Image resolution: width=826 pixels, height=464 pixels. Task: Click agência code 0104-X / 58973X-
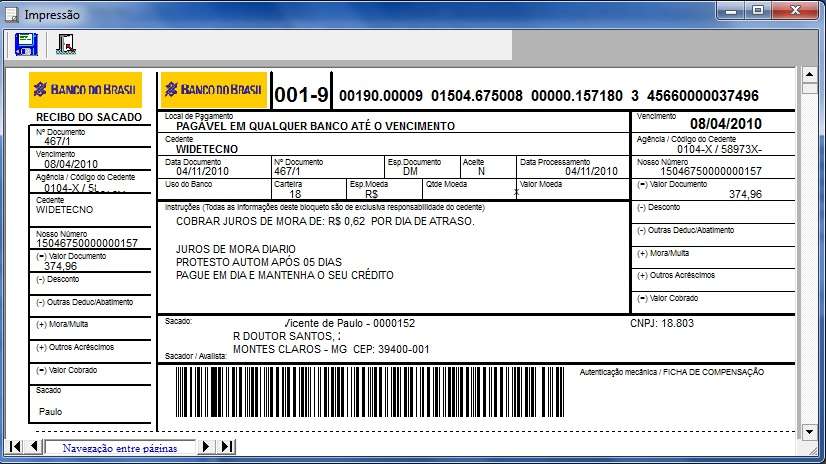[720, 149]
